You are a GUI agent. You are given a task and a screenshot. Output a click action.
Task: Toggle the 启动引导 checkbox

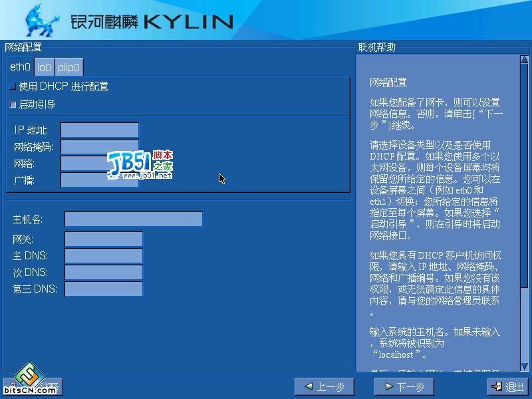13,104
